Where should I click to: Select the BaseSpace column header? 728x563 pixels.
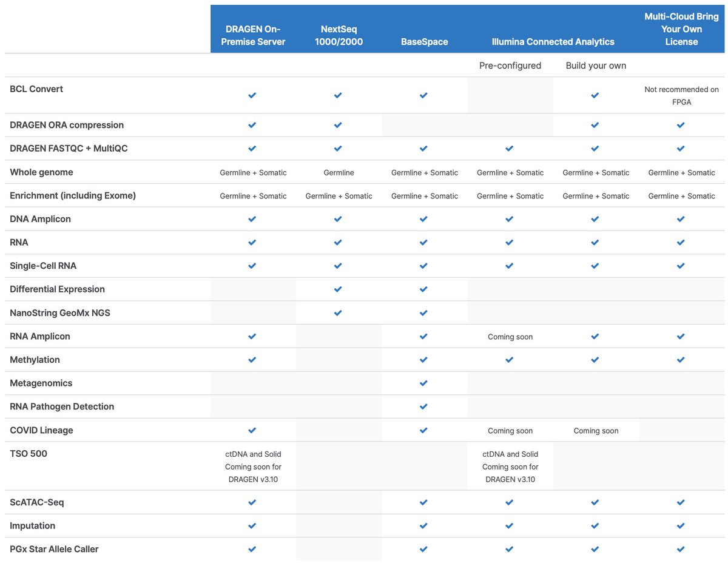tap(425, 42)
